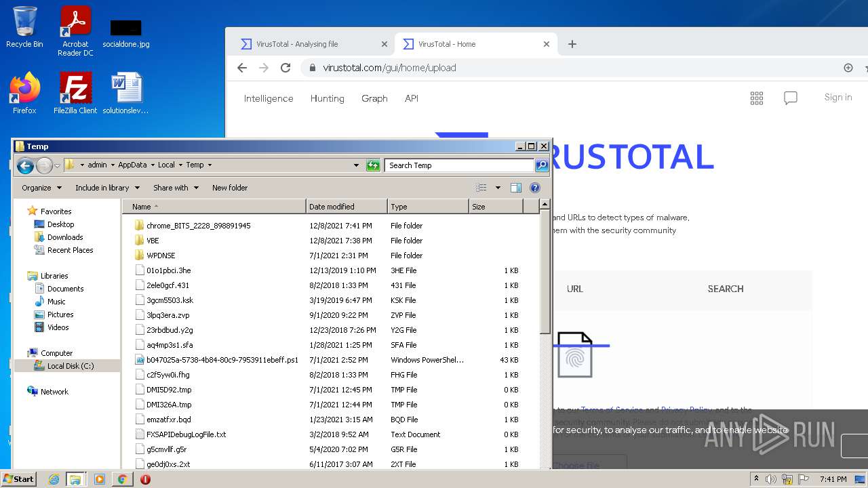The image size is (868, 488).
Task: Sort files by Date modified column
Action: click(347, 207)
